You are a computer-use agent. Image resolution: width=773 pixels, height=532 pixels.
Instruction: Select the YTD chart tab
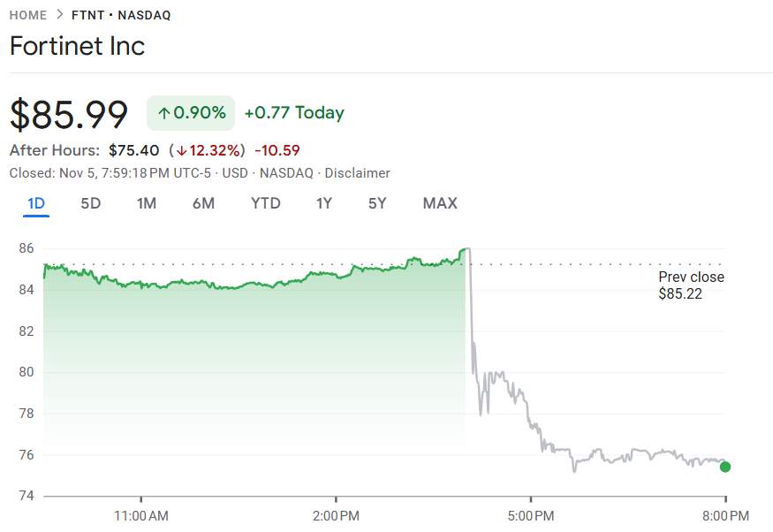[x=266, y=203]
